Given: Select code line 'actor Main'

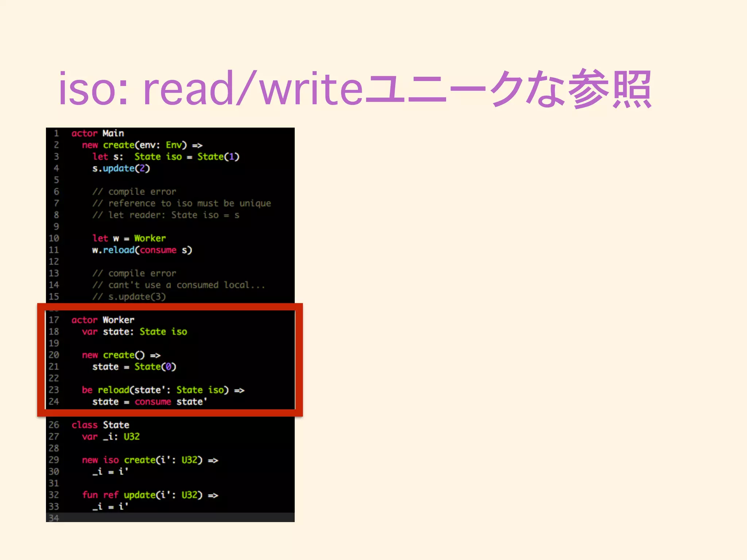Looking at the screenshot, I should pyautogui.click(x=98, y=133).
